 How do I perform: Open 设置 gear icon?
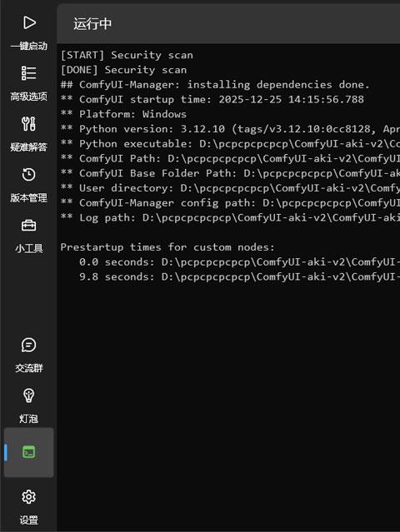[x=28, y=497]
